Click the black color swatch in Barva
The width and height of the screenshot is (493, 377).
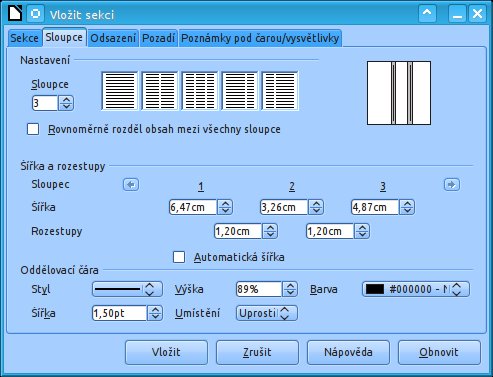coord(375,289)
